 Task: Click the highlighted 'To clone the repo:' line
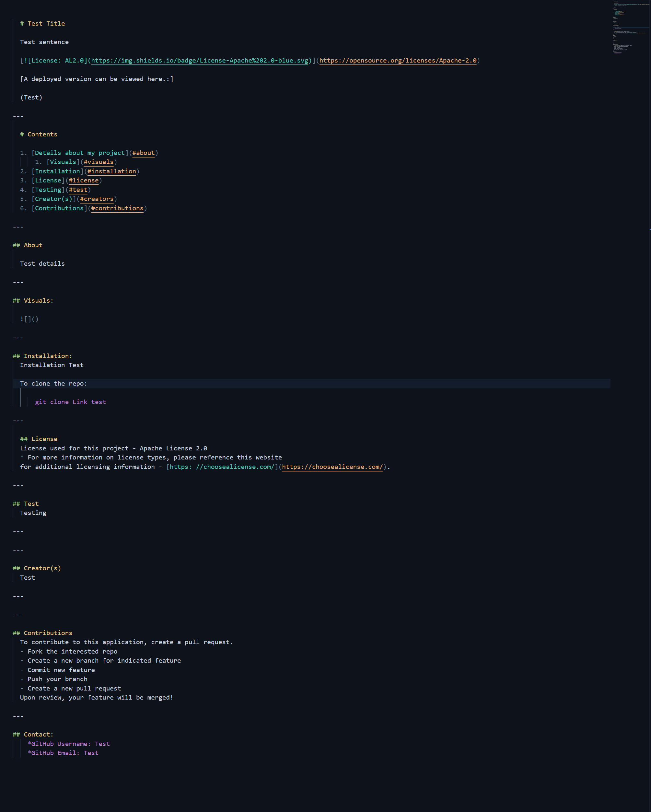pos(54,383)
